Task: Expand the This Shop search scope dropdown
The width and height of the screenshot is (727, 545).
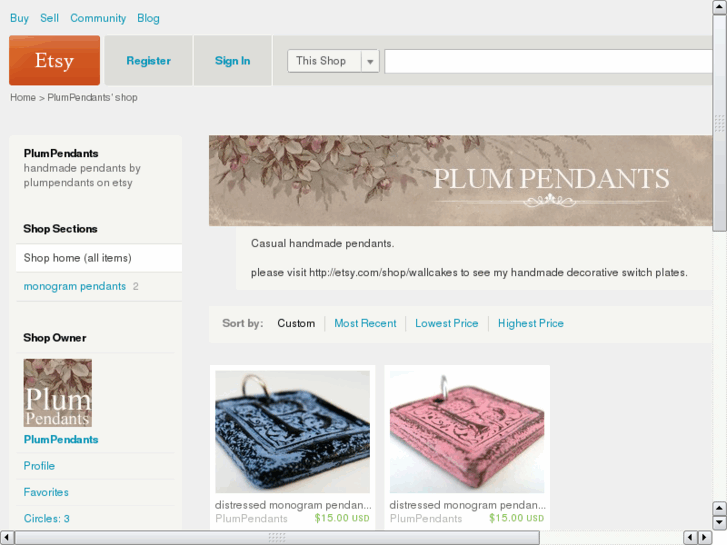Action: pos(333,61)
